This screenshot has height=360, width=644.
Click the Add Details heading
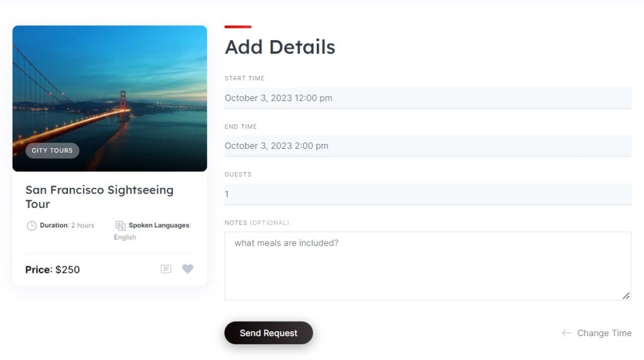tap(280, 47)
